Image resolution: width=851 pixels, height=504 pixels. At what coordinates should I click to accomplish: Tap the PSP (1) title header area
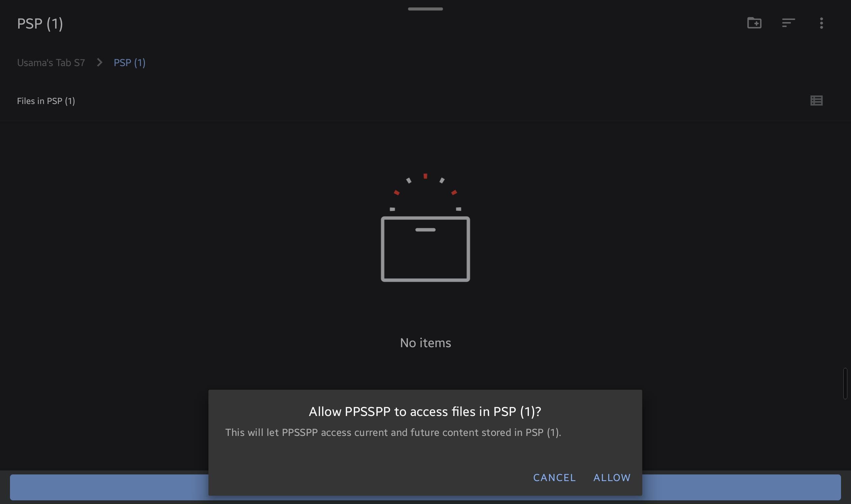(x=40, y=22)
